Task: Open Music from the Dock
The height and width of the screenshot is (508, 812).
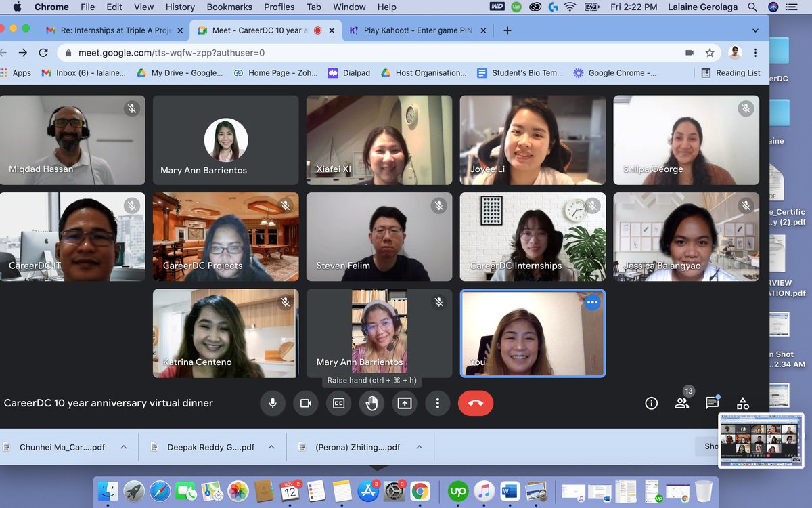Action: click(x=484, y=491)
